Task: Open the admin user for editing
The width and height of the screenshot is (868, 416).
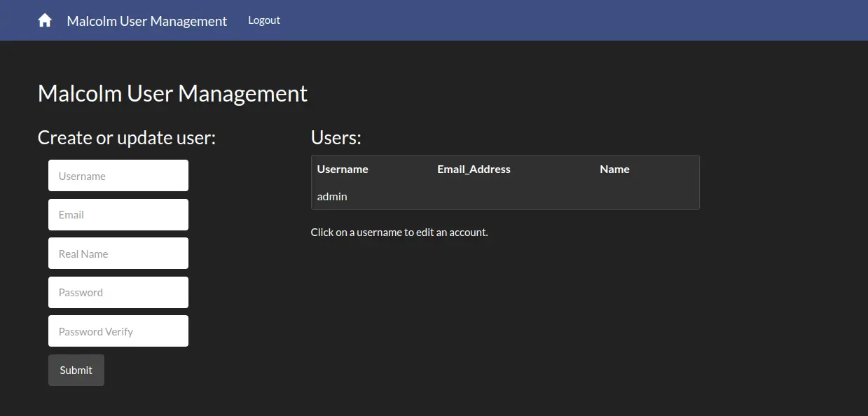Action: (x=332, y=197)
